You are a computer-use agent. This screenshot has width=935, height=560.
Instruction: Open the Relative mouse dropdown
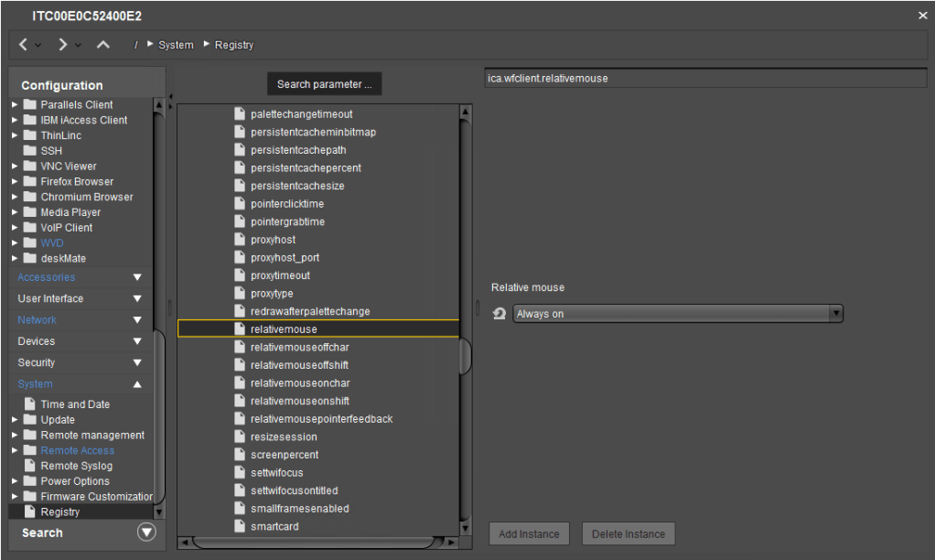coord(677,314)
